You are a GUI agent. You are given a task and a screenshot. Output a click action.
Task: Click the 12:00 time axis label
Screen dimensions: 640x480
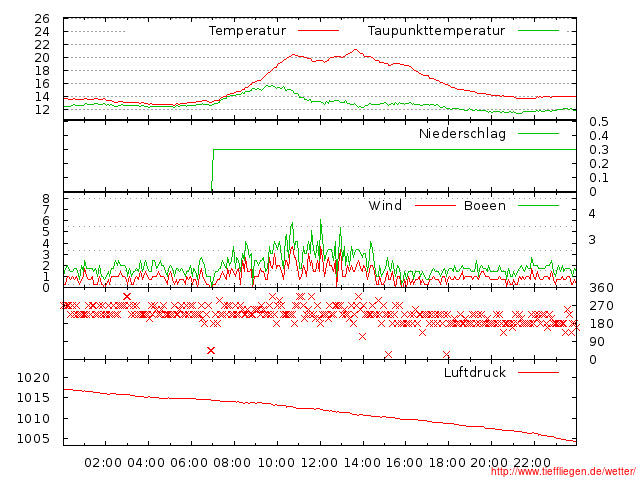(x=319, y=463)
